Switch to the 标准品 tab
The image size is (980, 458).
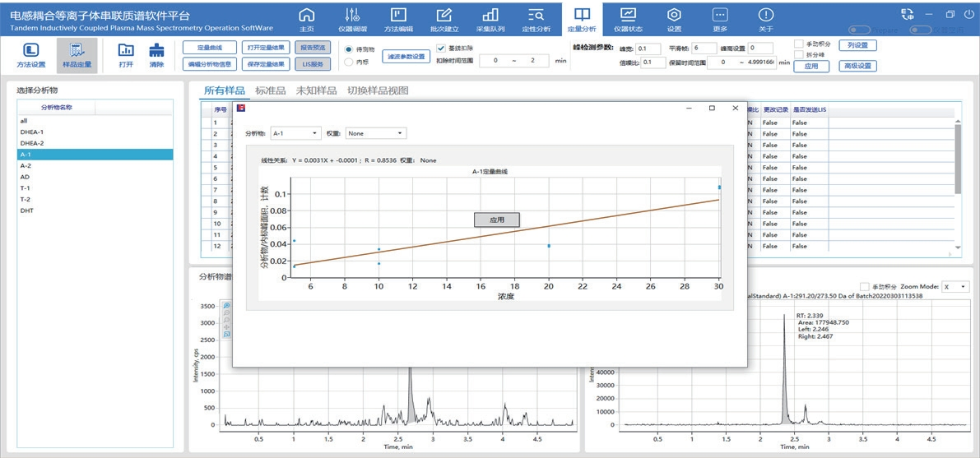(269, 90)
